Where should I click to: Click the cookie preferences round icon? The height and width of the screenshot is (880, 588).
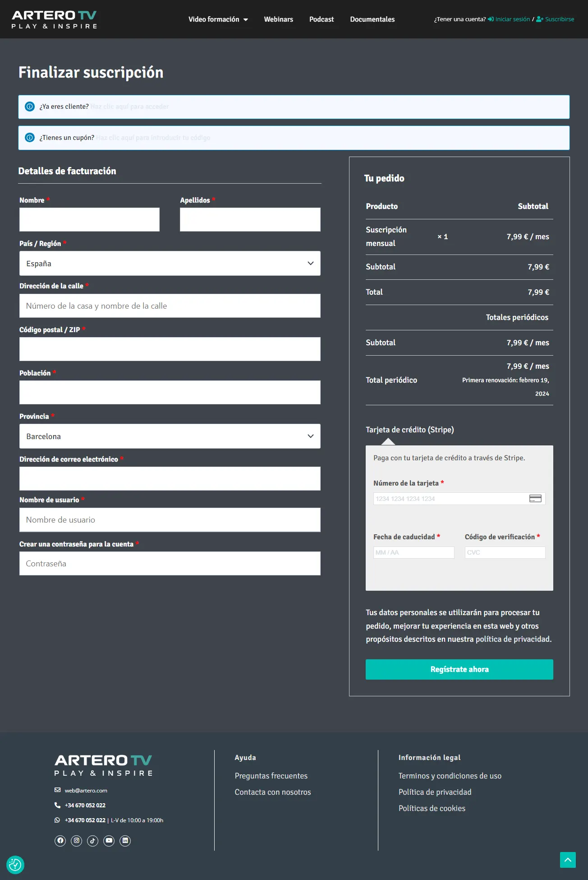[15, 865]
